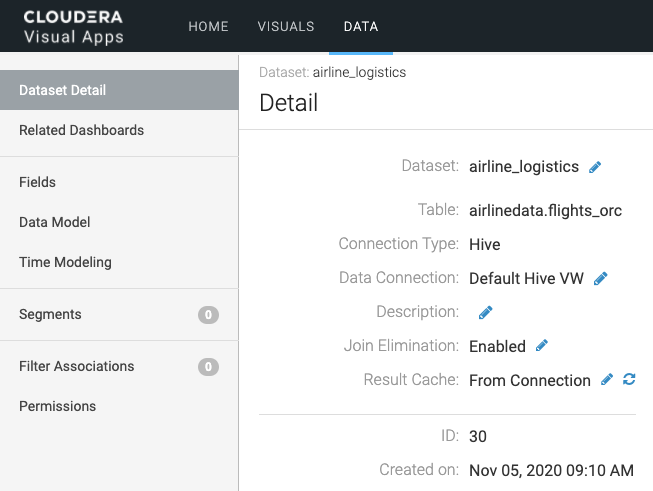Show dataset Segments

point(51,314)
